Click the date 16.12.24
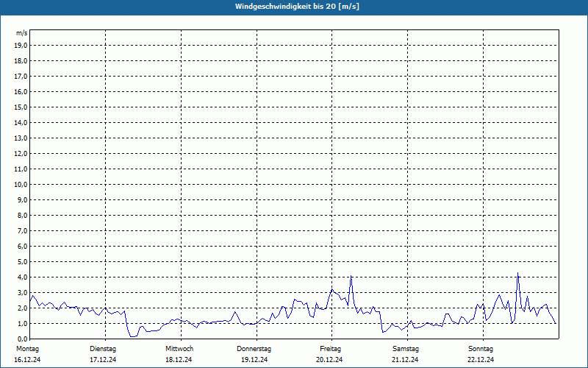This screenshot has width=588, height=368. pyautogui.click(x=27, y=360)
